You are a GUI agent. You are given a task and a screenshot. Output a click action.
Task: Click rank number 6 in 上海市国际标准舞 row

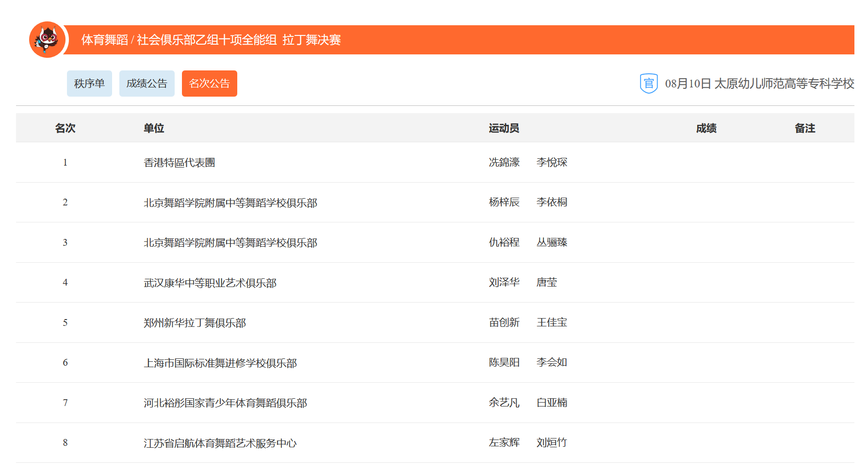(x=65, y=362)
